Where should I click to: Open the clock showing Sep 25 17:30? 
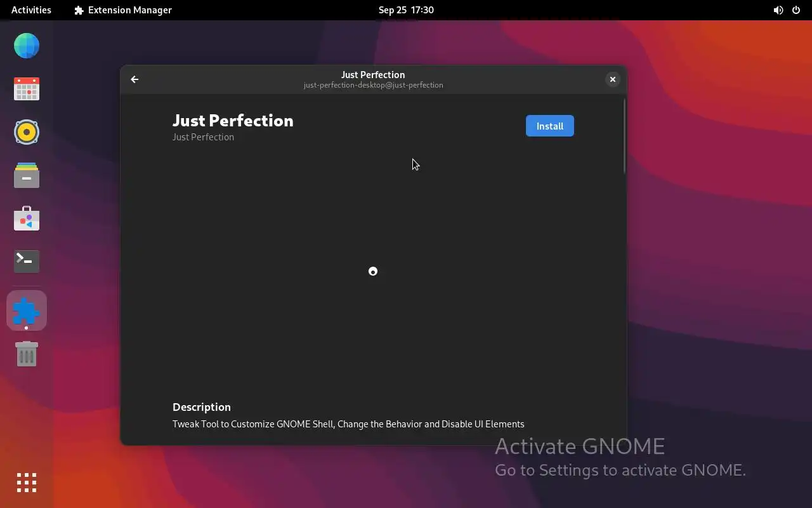click(406, 10)
